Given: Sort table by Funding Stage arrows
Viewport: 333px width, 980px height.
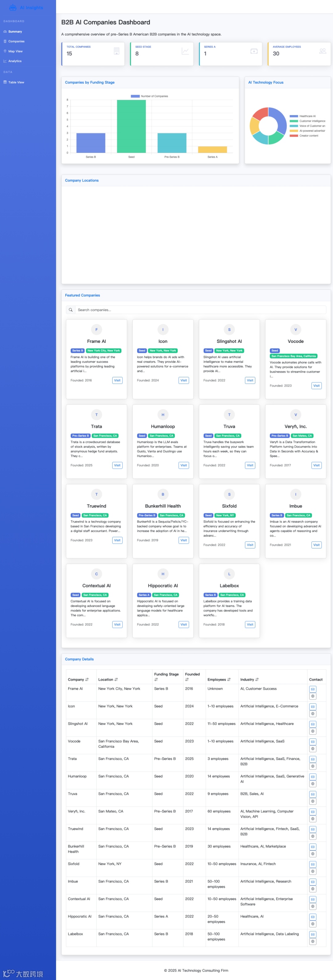Looking at the screenshot, I should point(156,679).
